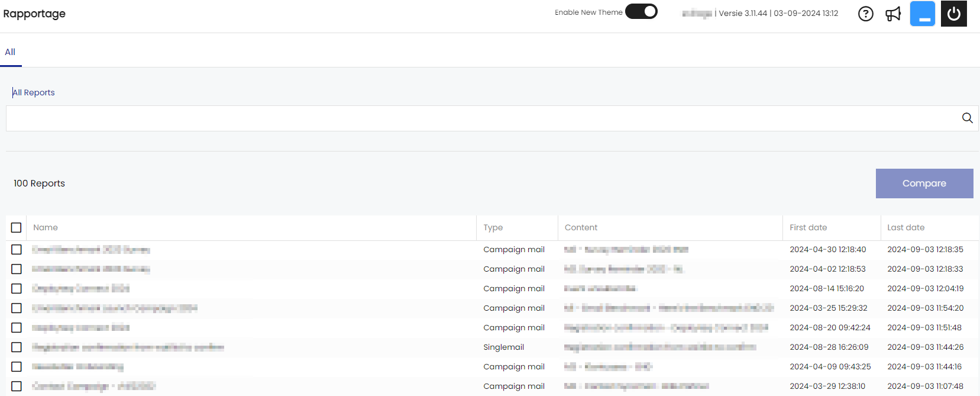
Task: Sort by the Content column header
Action: click(581, 227)
